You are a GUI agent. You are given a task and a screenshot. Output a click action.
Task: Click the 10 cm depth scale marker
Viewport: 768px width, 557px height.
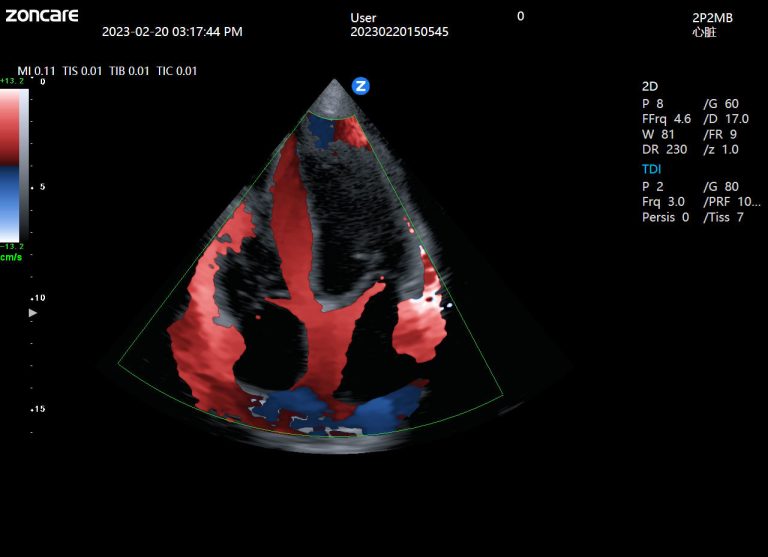(x=38, y=298)
